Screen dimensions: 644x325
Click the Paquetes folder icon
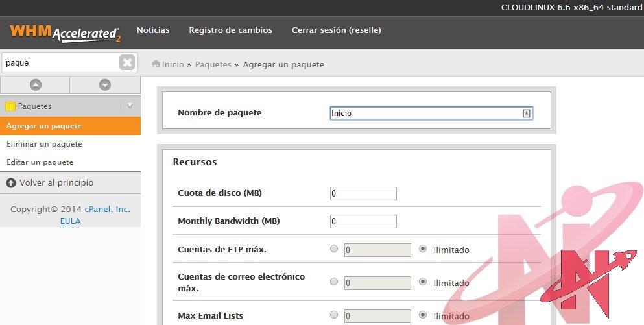10,106
